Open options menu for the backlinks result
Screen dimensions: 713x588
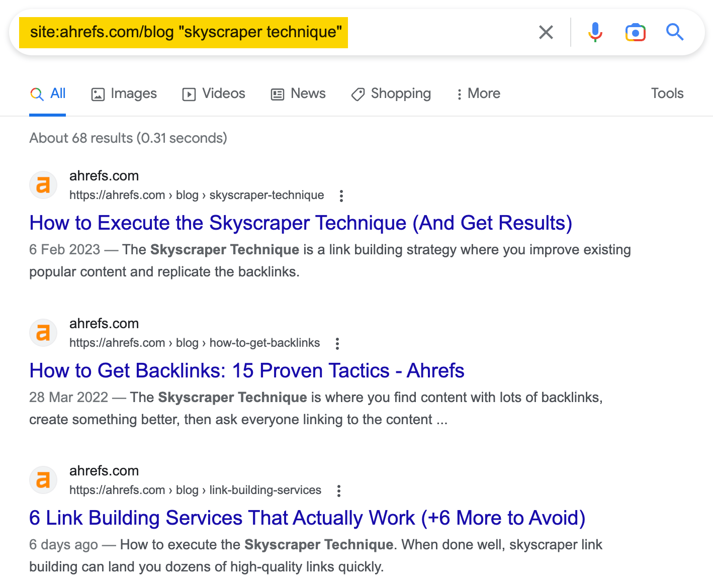(337, 343)
